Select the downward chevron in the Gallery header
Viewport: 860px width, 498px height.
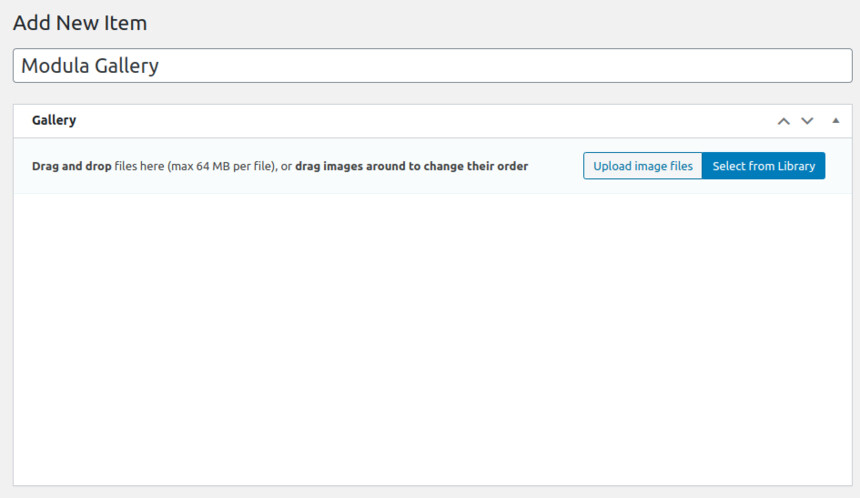pos(807,121)
